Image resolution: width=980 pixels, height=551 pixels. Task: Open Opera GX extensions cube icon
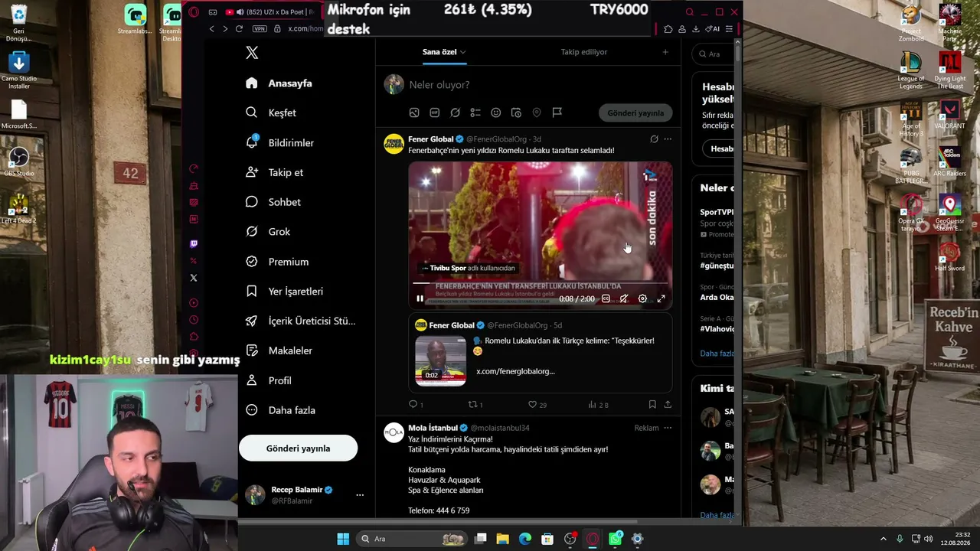click(x=668, y=29)
